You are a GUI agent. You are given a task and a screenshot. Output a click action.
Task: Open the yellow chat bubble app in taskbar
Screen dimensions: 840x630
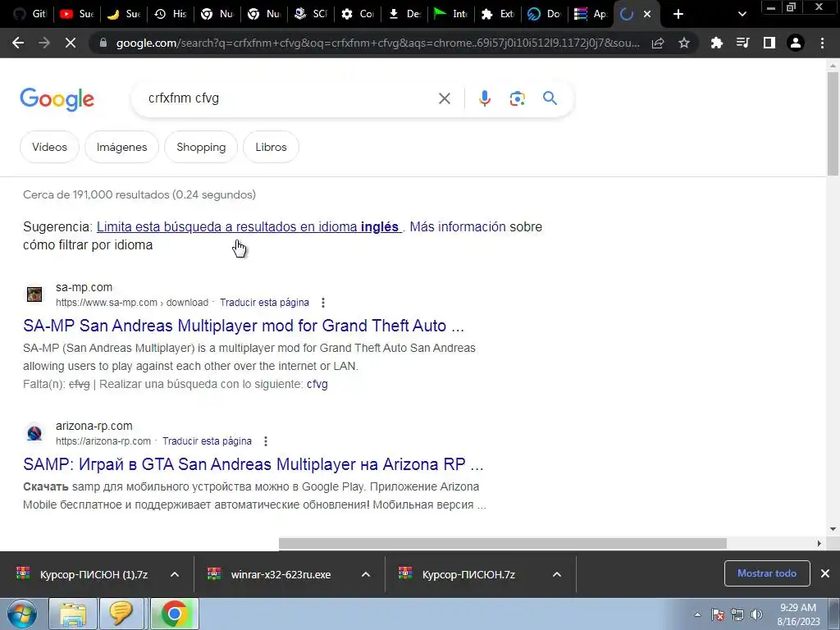pyautogui.click(x=121, y=614)
